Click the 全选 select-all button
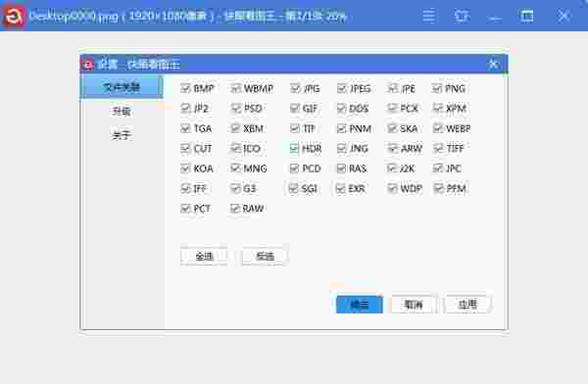588x384 pixels. click(204, 257)
